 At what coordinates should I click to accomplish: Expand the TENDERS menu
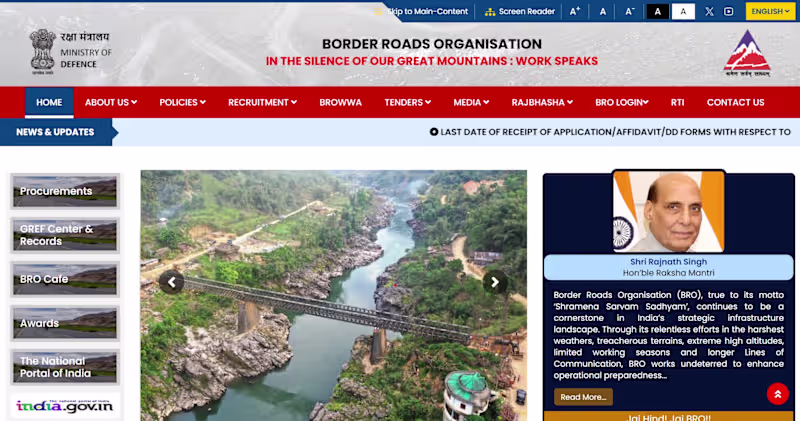[x=408, y=102]
